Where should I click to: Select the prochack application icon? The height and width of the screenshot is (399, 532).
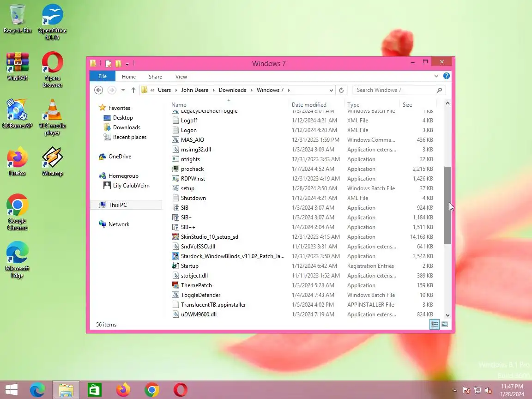tap(175, 169)
